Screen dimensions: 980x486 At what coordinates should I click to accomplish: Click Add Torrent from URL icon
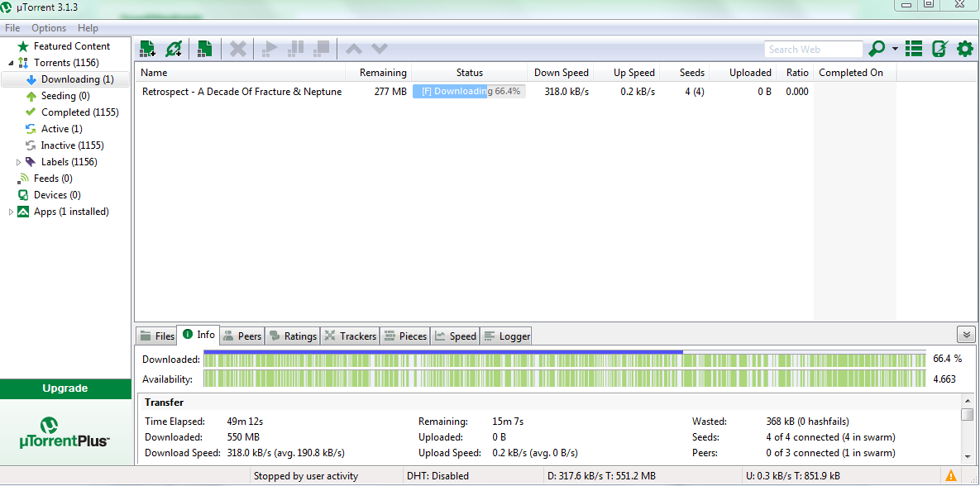pyautogui.click(x=173, y=49)
